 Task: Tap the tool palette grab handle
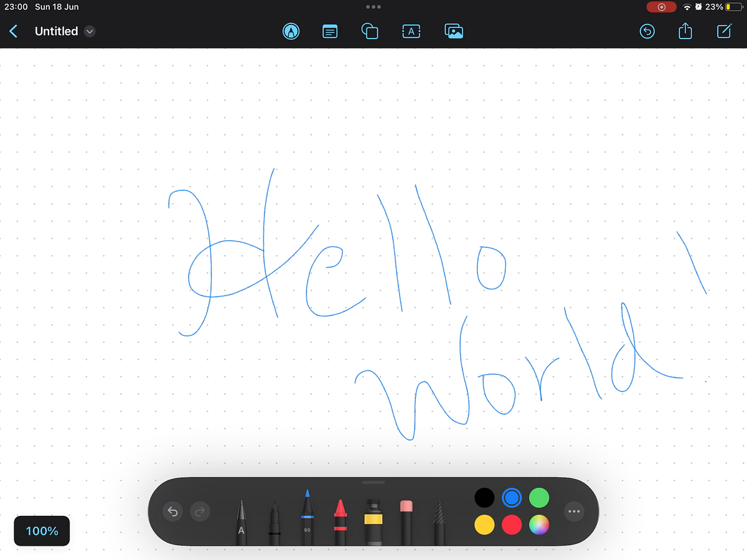(x=374, y=482)
